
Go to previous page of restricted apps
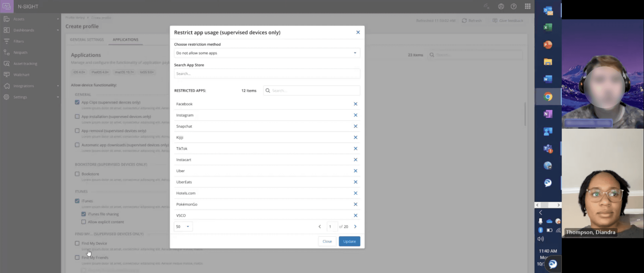(320, 226)
